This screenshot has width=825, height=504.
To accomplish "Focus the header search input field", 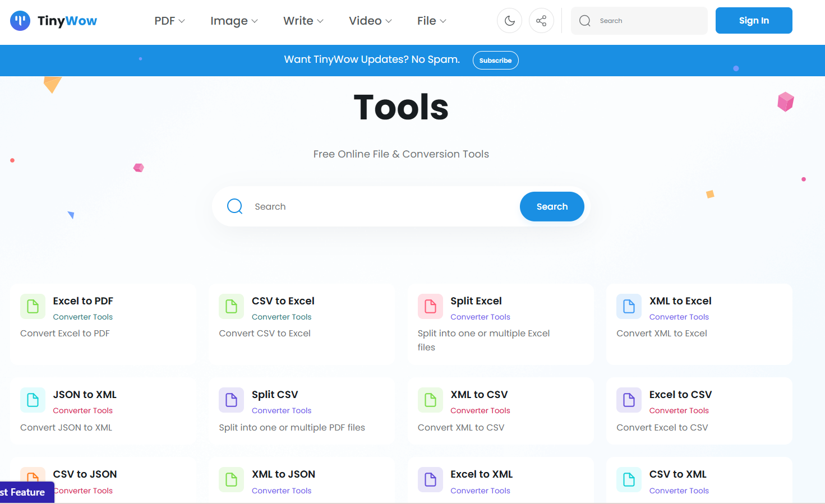I will point(639,21).
